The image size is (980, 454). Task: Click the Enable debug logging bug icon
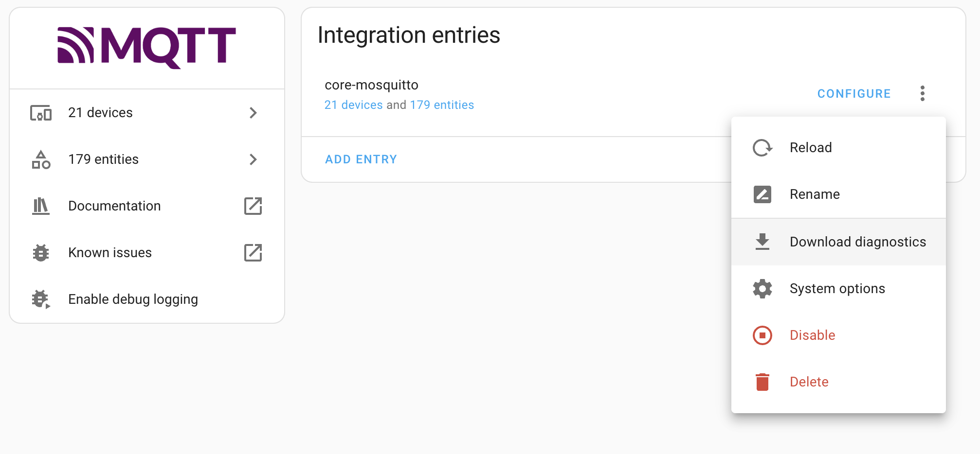click(x=41, y=299)
